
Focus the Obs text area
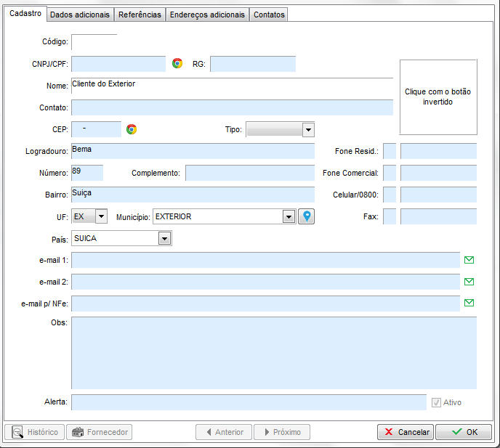[273, 353]
